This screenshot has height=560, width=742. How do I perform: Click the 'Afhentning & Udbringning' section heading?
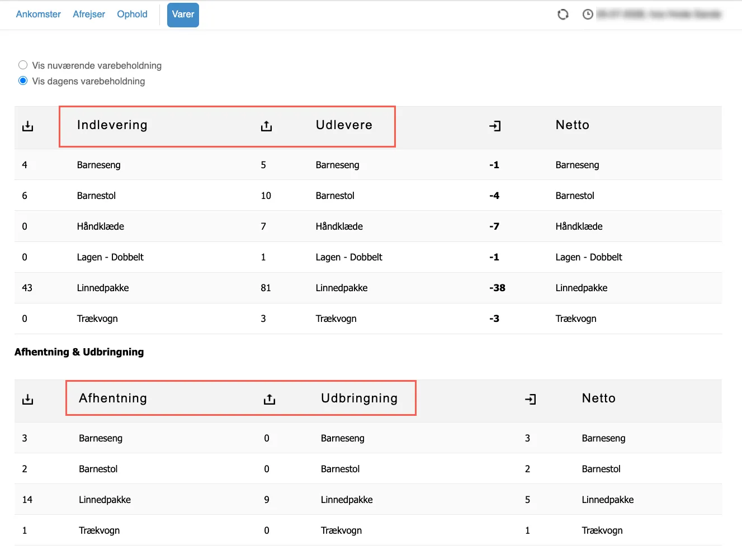tap(79, 352)
